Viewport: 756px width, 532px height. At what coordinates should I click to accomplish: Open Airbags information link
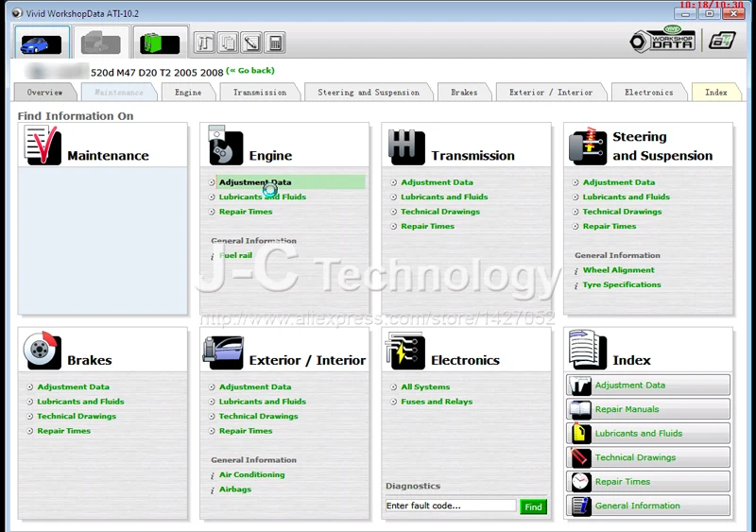point(234,489)
